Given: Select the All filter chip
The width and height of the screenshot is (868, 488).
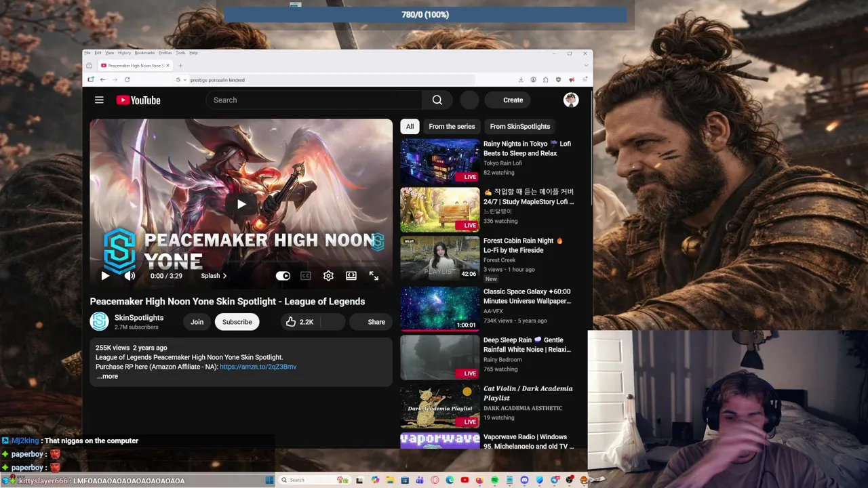Looking at the screenshot, I should point(410,127).
